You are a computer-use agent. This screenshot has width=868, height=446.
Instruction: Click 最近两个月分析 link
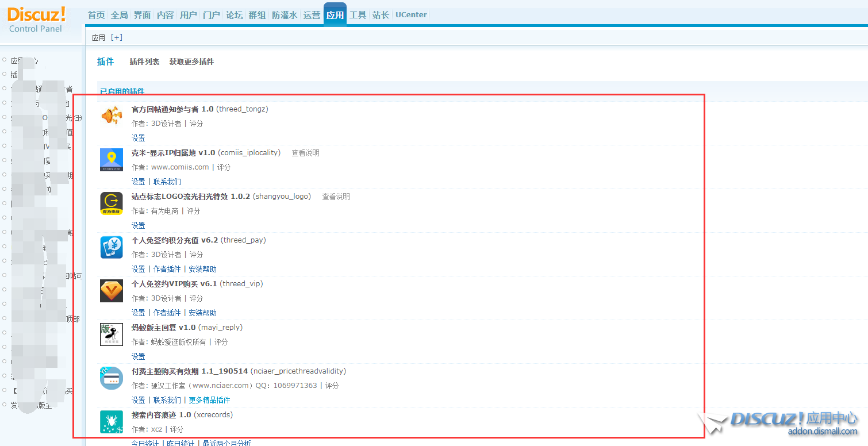226,443
